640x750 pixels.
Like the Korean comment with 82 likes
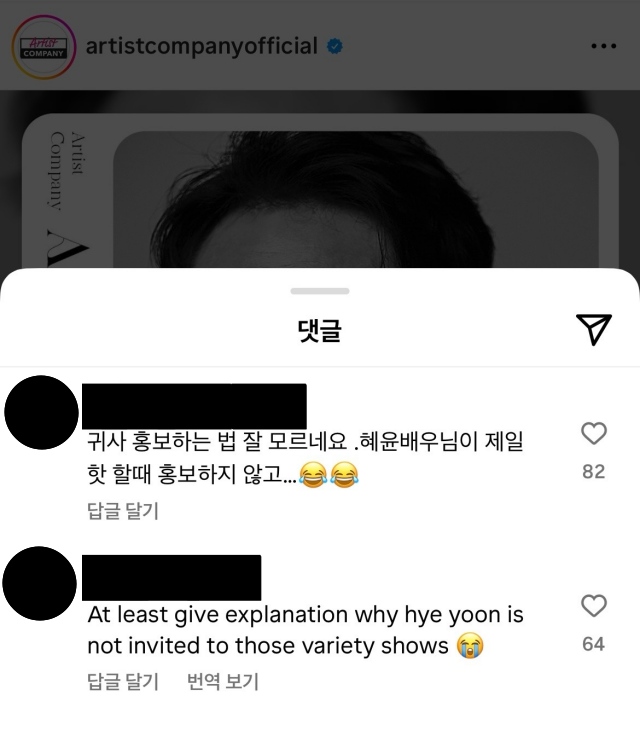coord(594,433)
